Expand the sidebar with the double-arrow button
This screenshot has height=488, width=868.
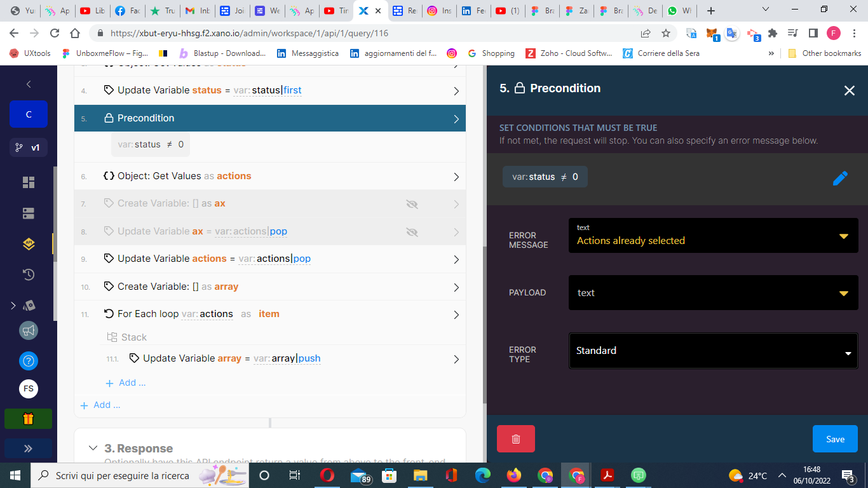point(29,448)
